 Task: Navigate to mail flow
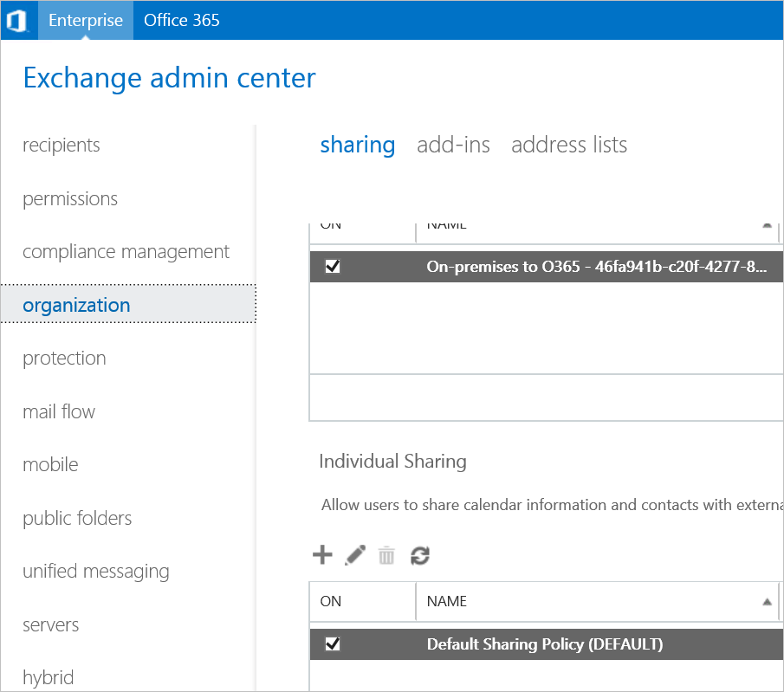tap(59, 412)
